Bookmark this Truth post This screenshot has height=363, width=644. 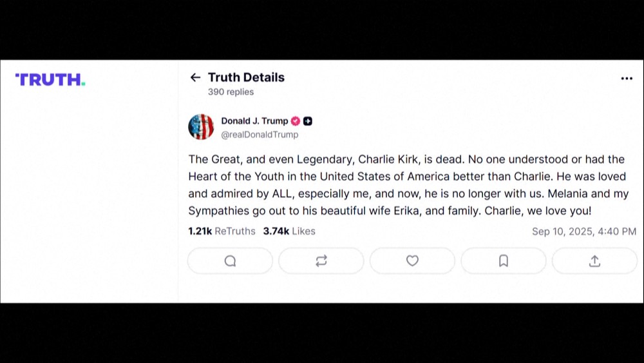coord(504,260)
